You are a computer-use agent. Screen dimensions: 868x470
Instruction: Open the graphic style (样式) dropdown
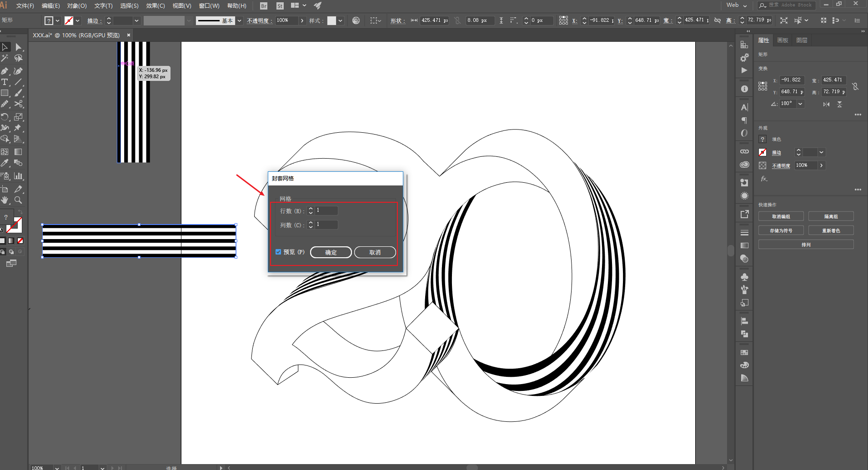pos(340,20)
